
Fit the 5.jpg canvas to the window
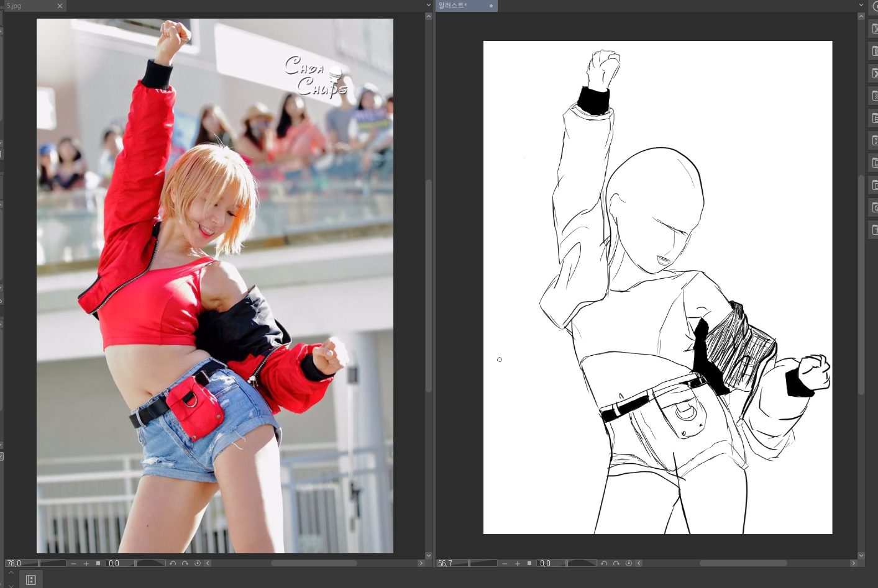[98, 563]
